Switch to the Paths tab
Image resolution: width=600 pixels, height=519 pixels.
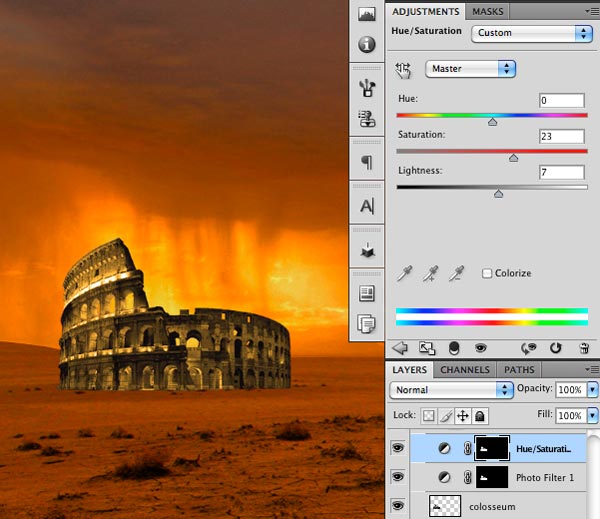pyautogui.click(x=519, y=370)
